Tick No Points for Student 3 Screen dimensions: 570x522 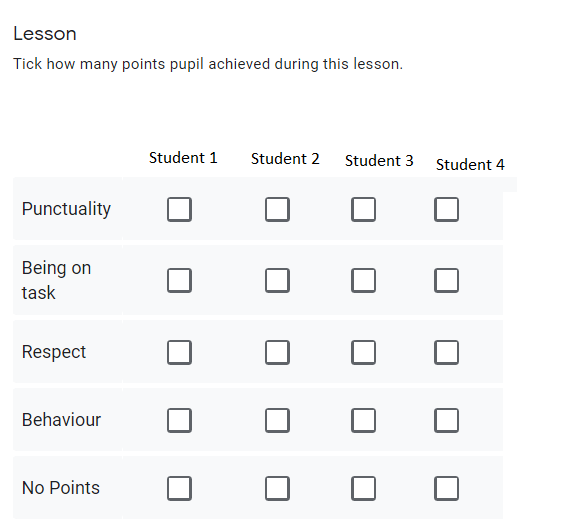[364, 488]
